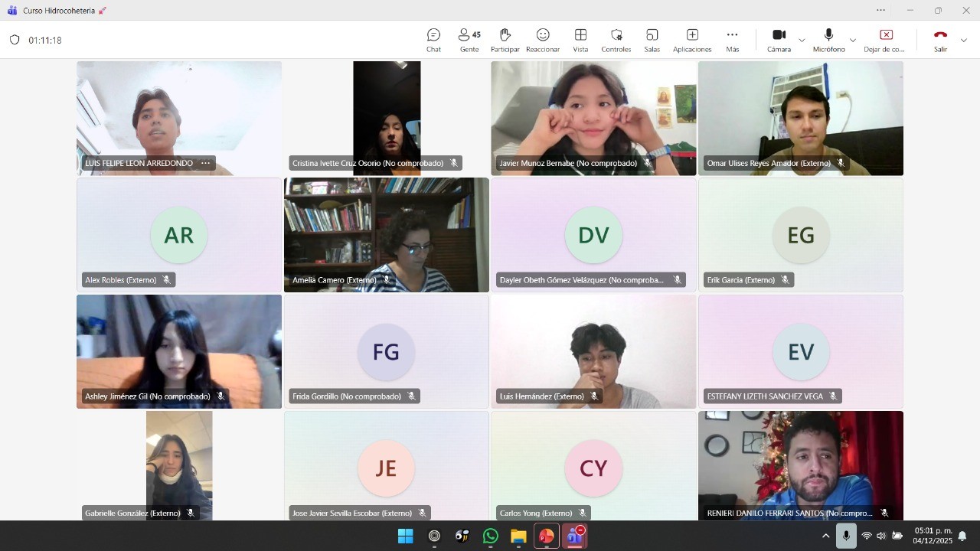Screen dimensions: 980x551
Task: Show the Gente participants list
Action: tap(469, 40)
